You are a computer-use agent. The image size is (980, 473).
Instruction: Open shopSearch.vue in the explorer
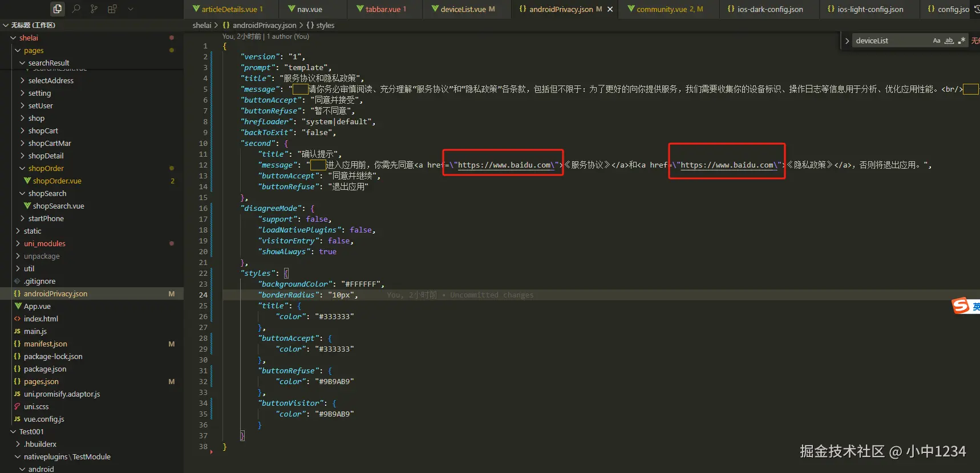(58, 206)
